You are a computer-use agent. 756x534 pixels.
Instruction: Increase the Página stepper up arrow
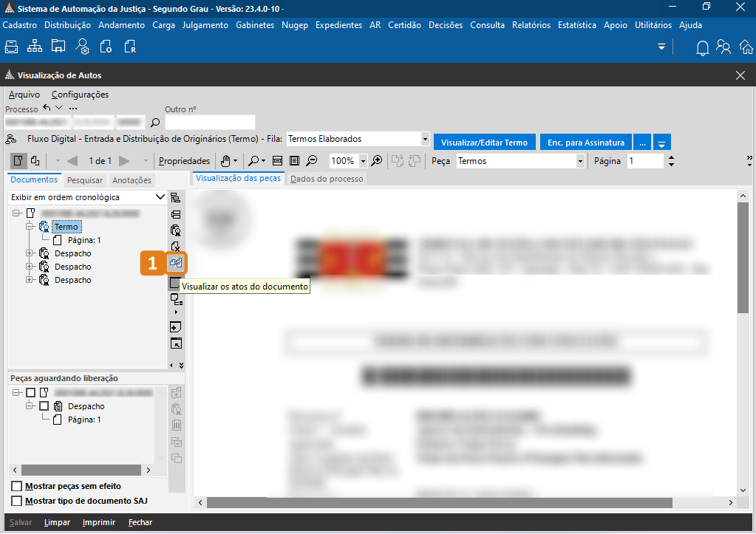[x=671, y=157]
